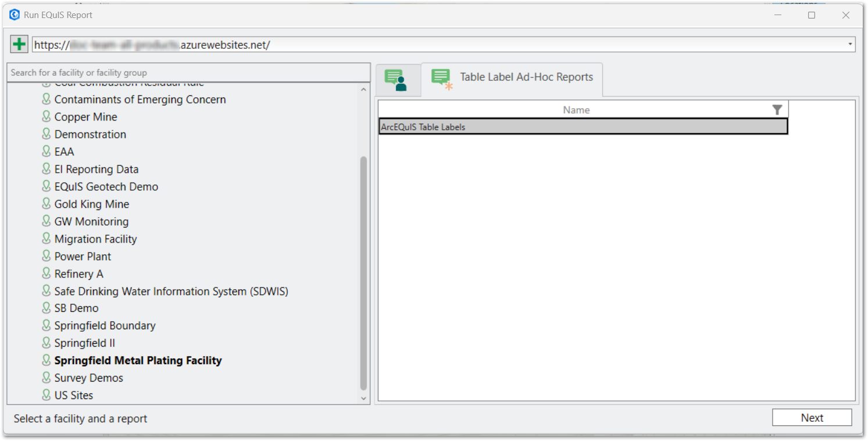Select the SB Demo facility
The image size is (868, 441).
click(76, 308)
